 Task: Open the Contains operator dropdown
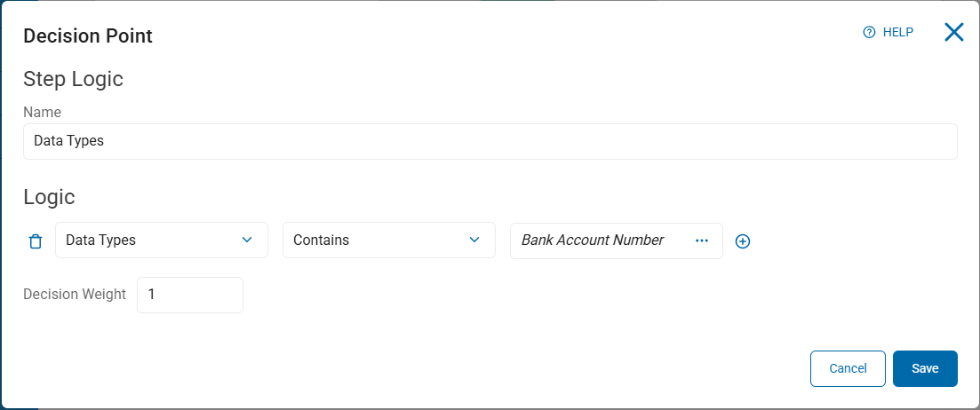pos(378,240)
